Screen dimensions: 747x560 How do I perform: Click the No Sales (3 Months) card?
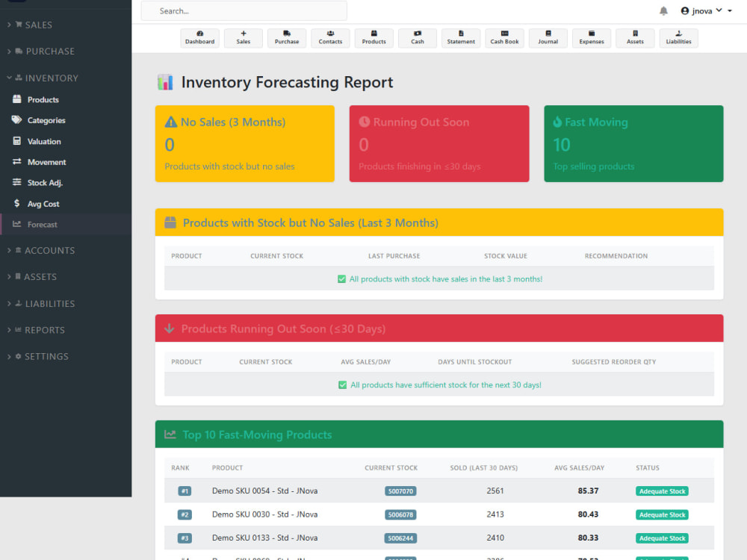click(x=245, y=143)
